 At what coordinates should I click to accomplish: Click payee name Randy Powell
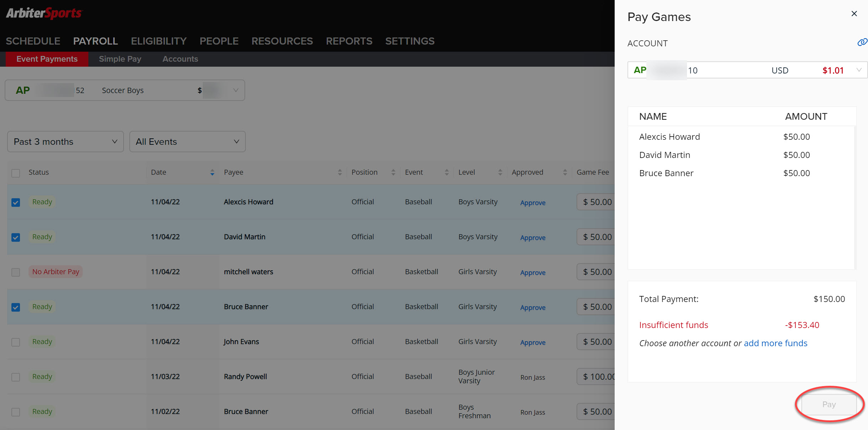tap(246, 377)
